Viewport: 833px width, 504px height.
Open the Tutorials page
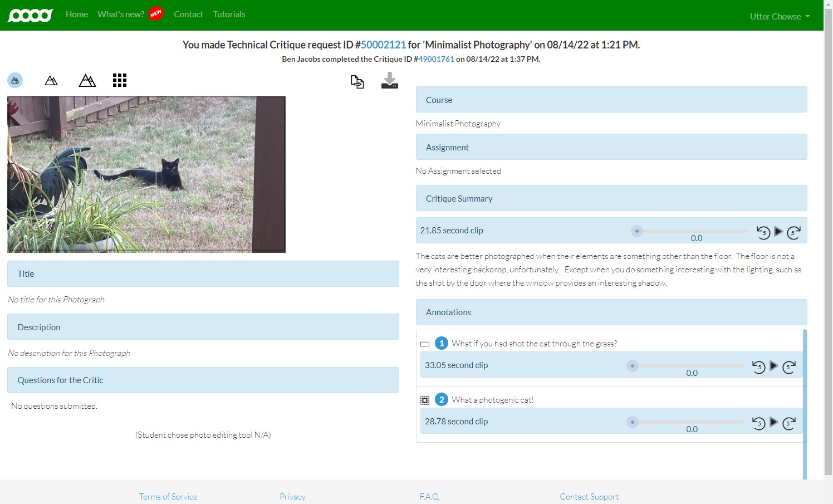[x=229, y=14]
